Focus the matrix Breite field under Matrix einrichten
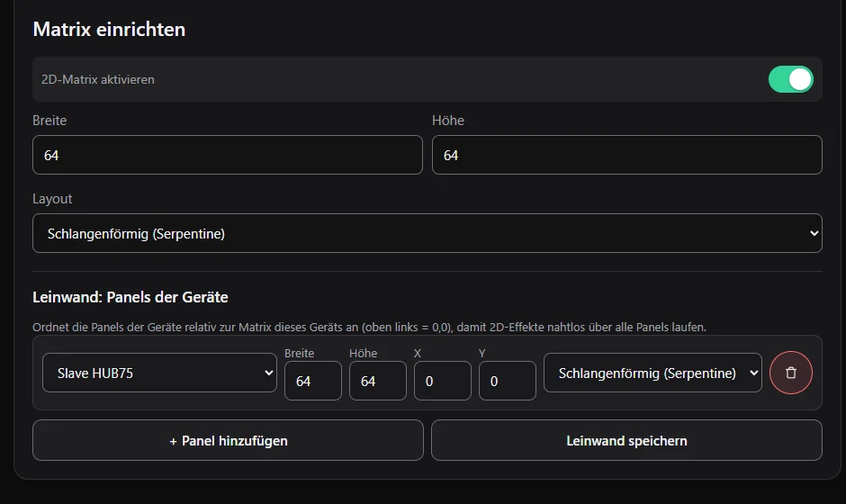This screenshot has height=504, width=846. (227, 155)
